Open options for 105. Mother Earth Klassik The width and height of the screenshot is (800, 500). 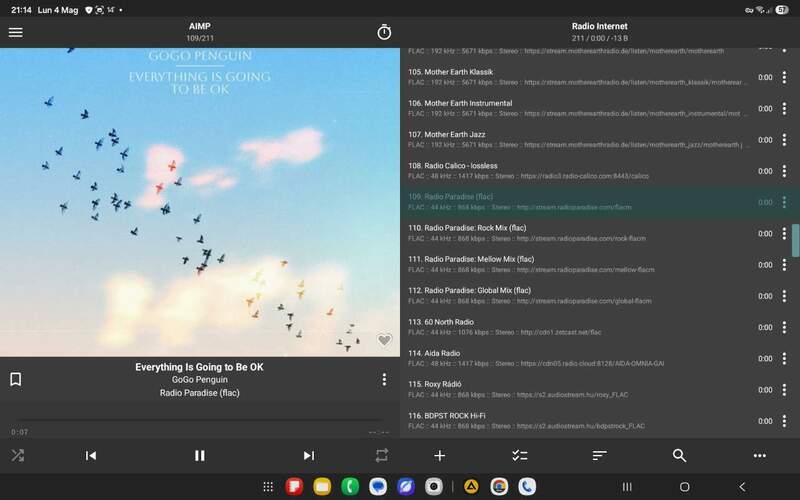coord(784,77)
